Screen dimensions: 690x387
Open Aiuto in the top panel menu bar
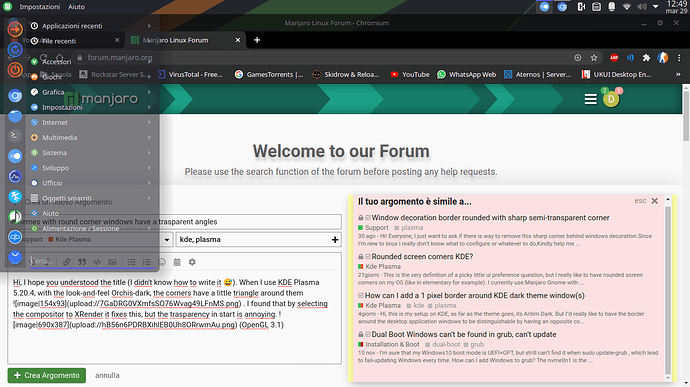coord(77,7)
